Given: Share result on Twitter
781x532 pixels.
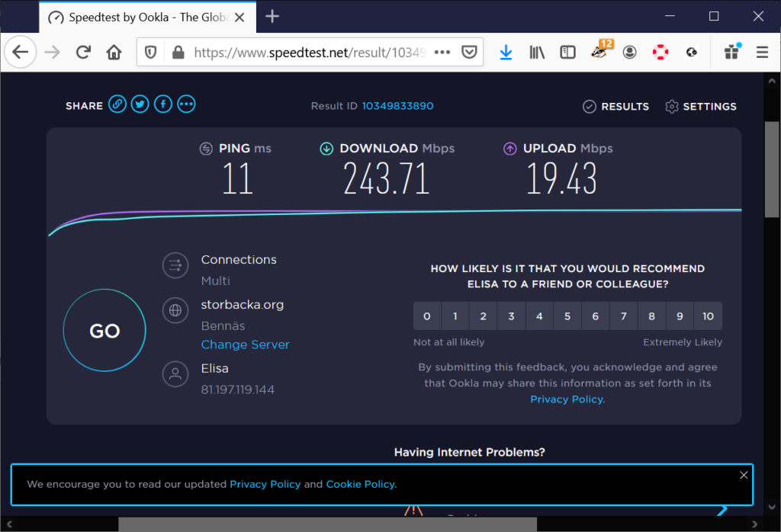Looking at the screenshot, I should tap(140, 104).
